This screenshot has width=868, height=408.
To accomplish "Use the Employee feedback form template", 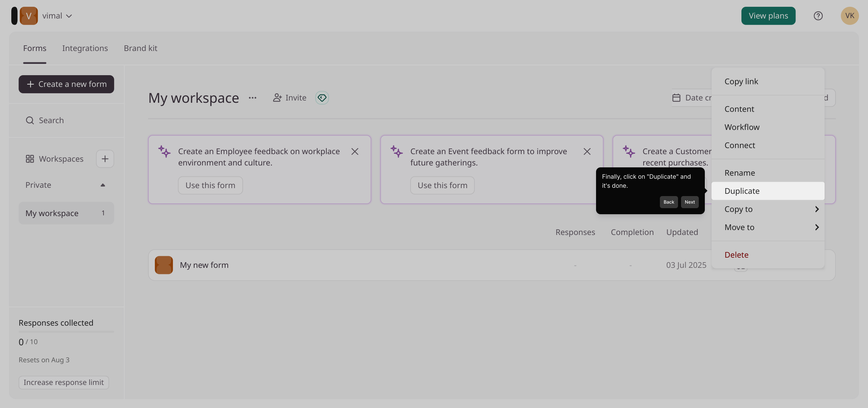I will [210, 185].
